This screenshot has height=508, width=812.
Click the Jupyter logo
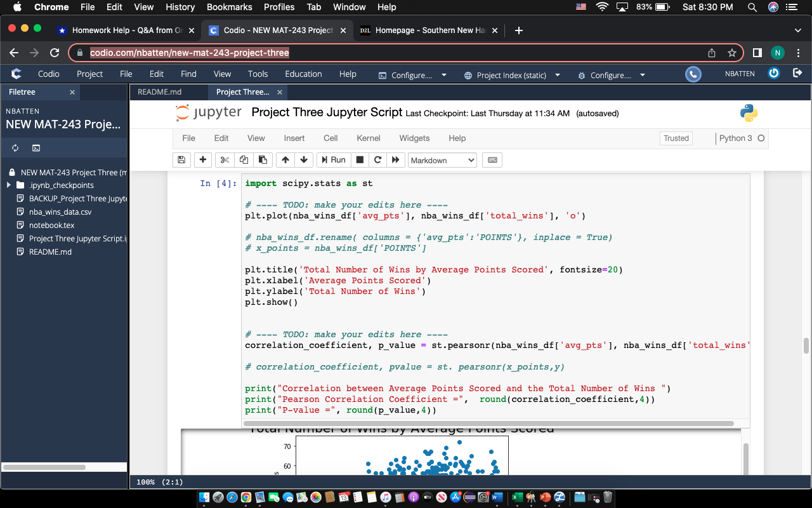pyautogui.click(x=209, y=113)
